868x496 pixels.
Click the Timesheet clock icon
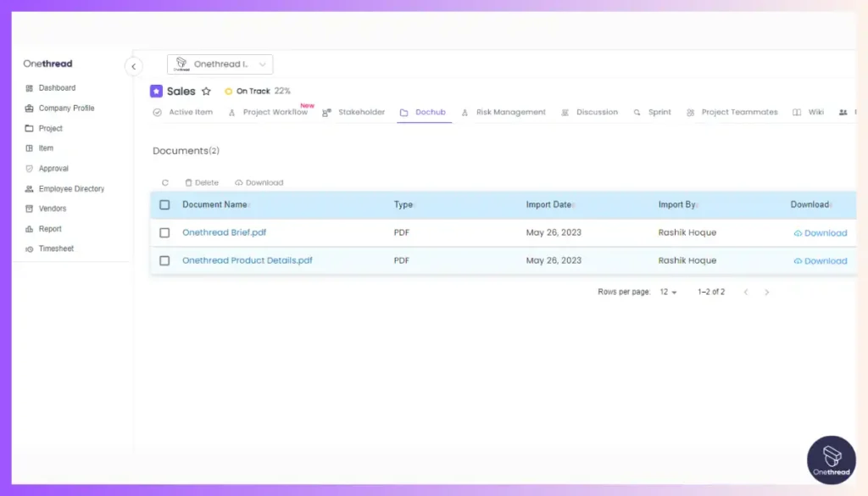tap(30, 249)
